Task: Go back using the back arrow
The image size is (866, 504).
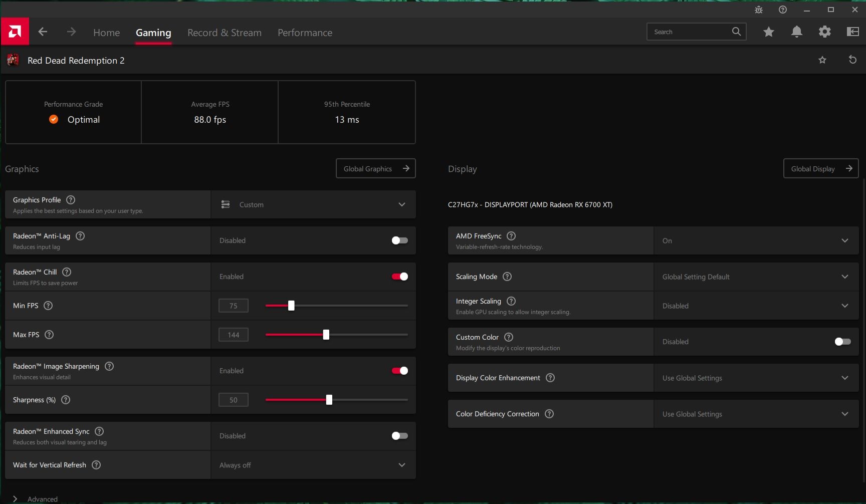Action: click(x=43, y=32)
